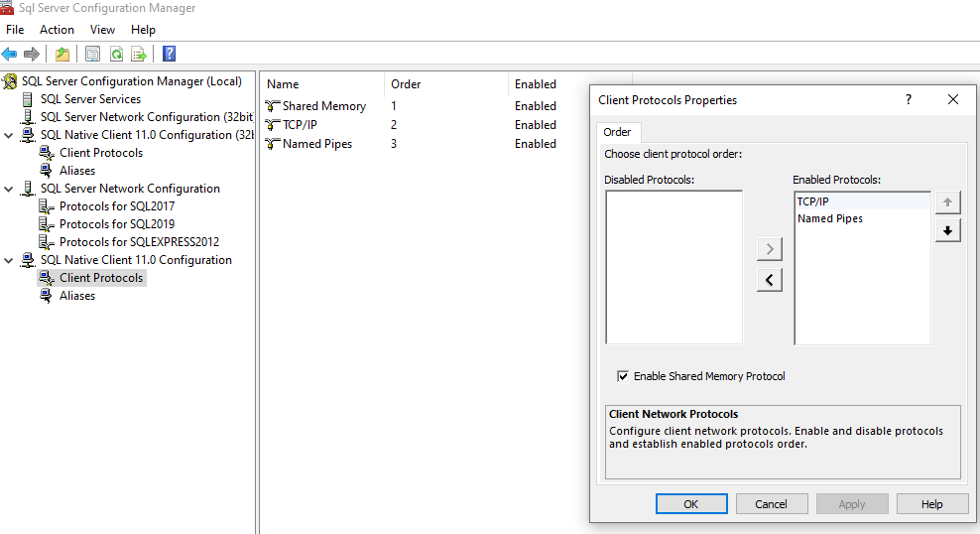
Task: Click the Refresh toolbar icon
Action: pos(116,55)
